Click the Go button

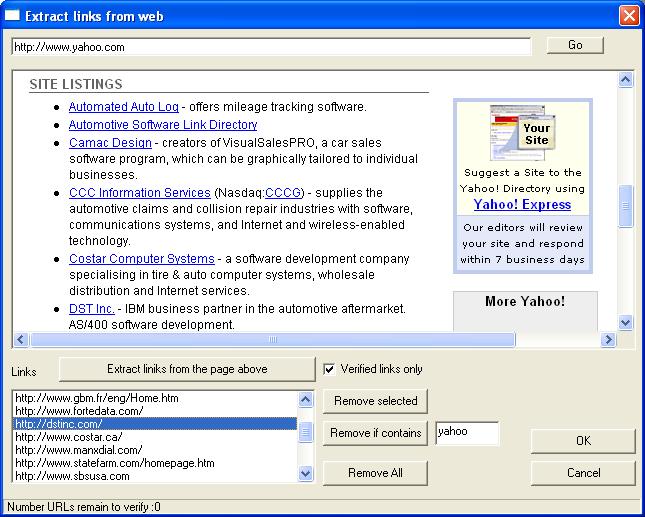575,45
